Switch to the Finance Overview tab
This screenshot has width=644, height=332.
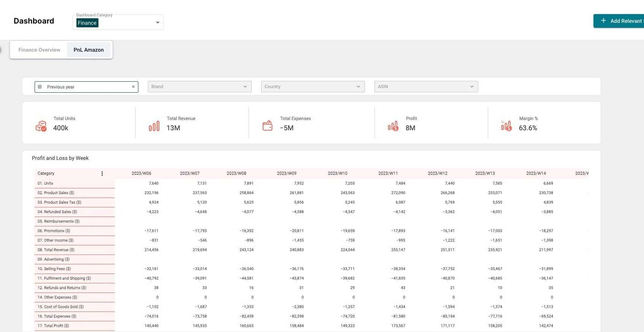point(39,50)
